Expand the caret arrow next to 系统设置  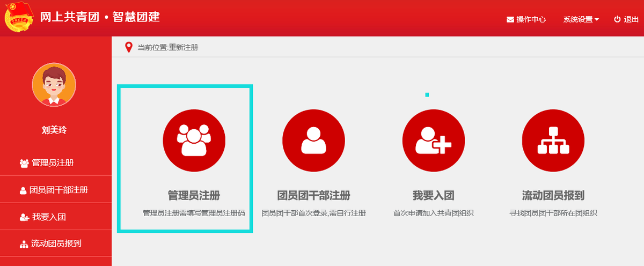(x=597, y=20)
